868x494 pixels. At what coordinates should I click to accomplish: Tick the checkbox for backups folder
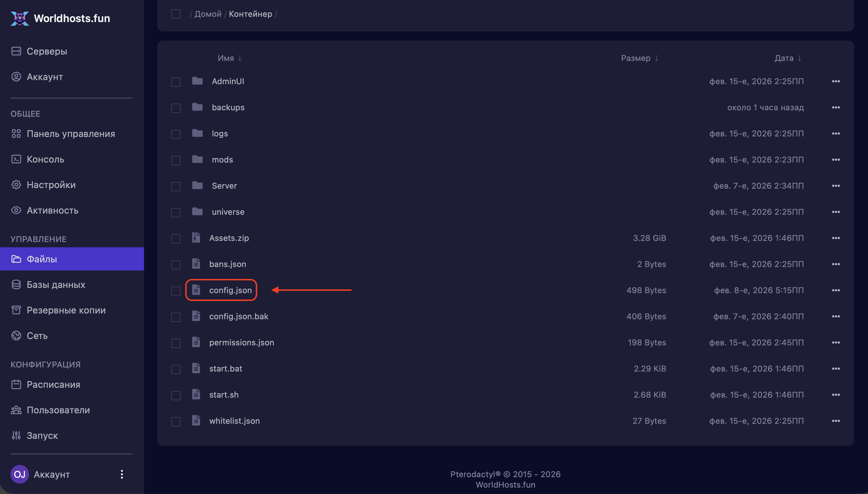[x=176, y=108]
